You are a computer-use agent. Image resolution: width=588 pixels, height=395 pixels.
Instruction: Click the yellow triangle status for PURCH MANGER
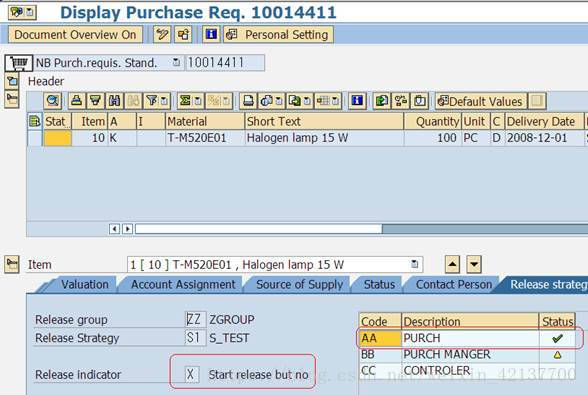[557, 354]
